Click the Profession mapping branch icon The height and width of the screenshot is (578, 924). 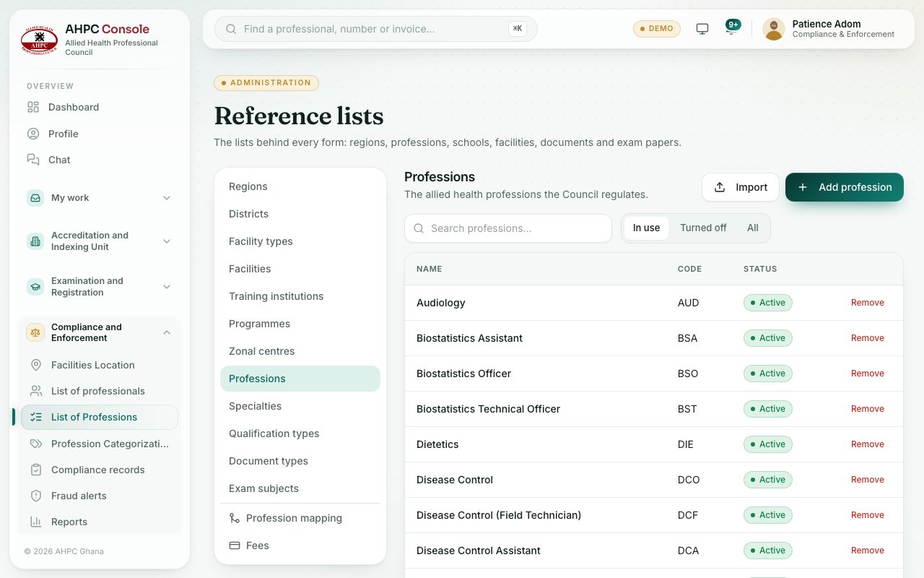pos(235,518)
